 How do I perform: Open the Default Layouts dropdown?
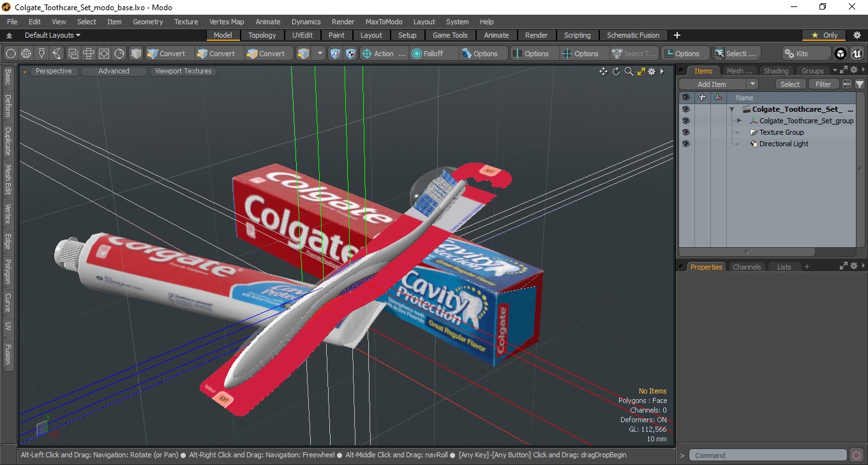point(52,35)
